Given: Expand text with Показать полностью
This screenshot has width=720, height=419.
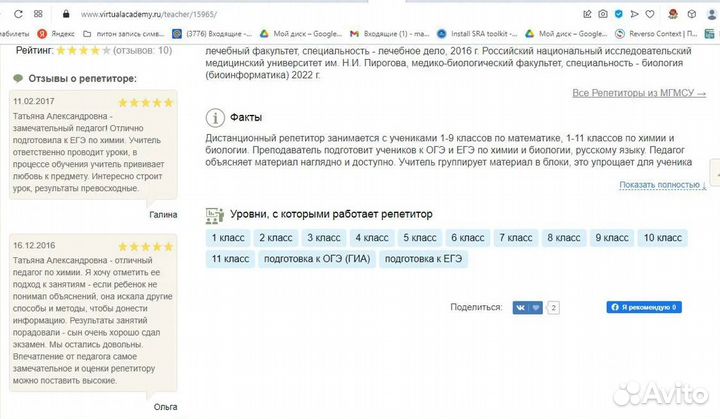Looking at the screenshot, I should pyautogui.click(x=663, y=185).
